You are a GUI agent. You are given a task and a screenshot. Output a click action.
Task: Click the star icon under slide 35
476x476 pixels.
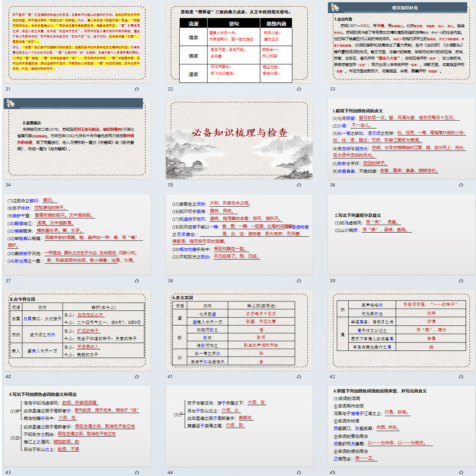point(299,185)
